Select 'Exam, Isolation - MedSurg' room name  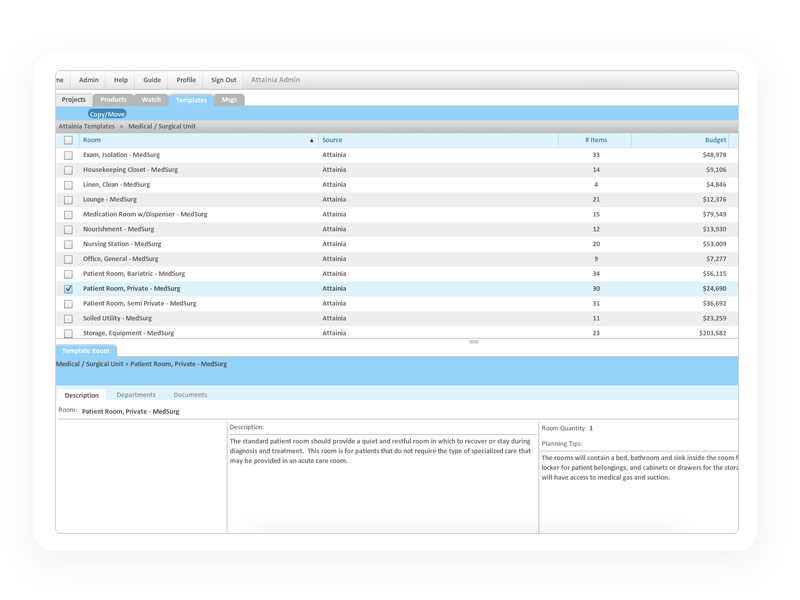[x=121, y=155]
